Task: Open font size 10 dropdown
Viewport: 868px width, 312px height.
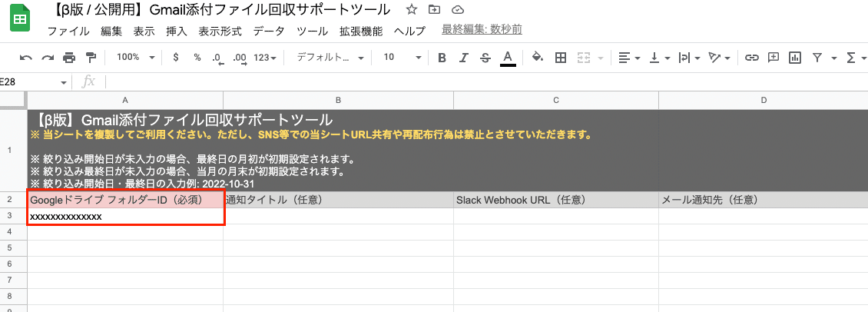Action: [x=402, y=57]
